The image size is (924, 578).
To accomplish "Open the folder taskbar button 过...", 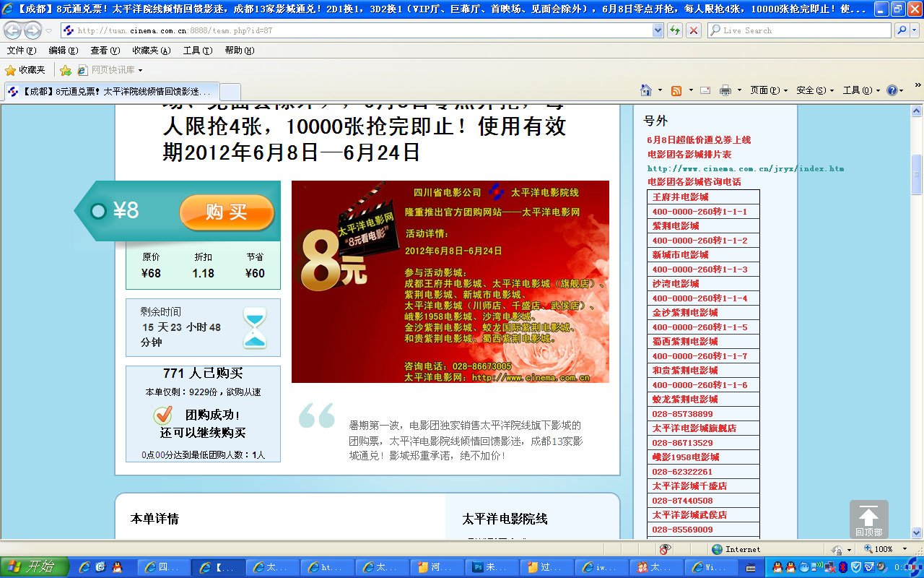I will (x=547, y=567).
